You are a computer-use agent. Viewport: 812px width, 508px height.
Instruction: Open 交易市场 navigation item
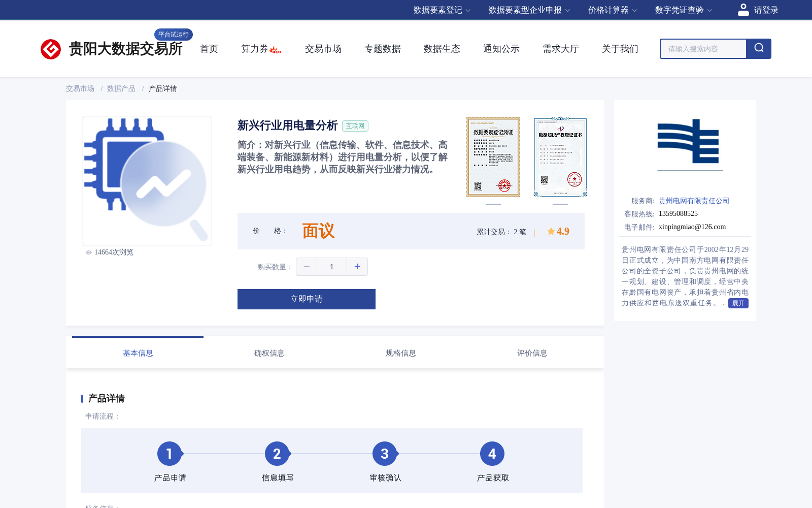tap(323, 49)
